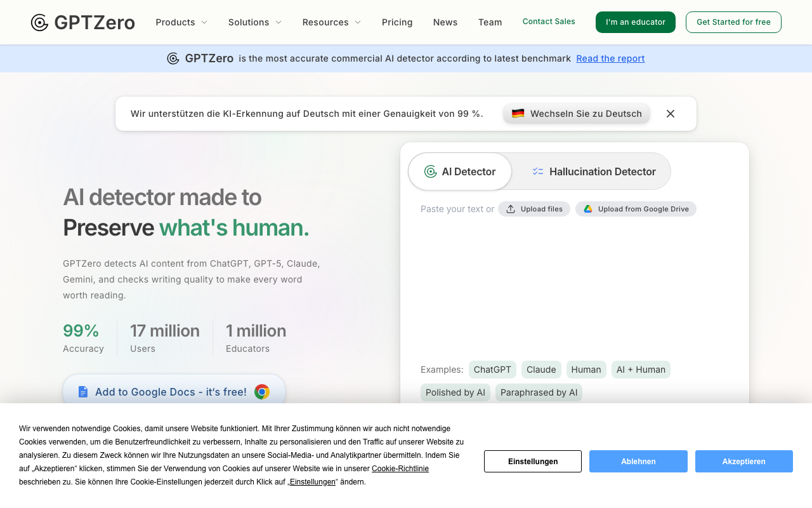Load the Claude example
The height and width of the screenshot is (508, 812).
(541, 370)
